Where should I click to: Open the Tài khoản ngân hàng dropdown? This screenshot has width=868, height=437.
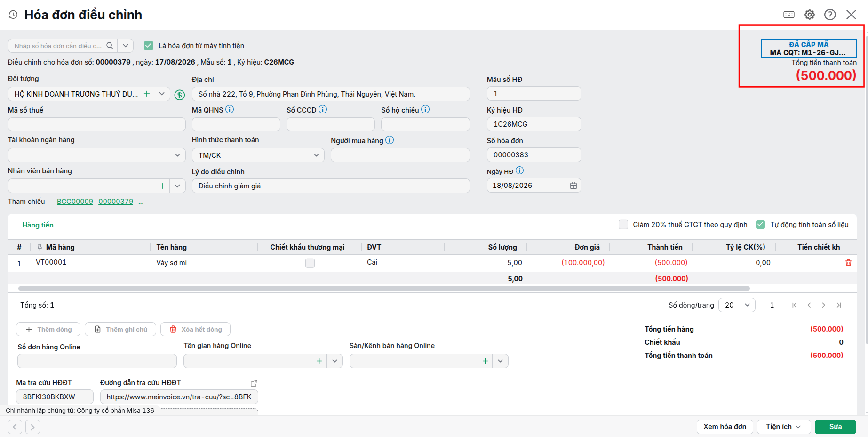point(177,155)
